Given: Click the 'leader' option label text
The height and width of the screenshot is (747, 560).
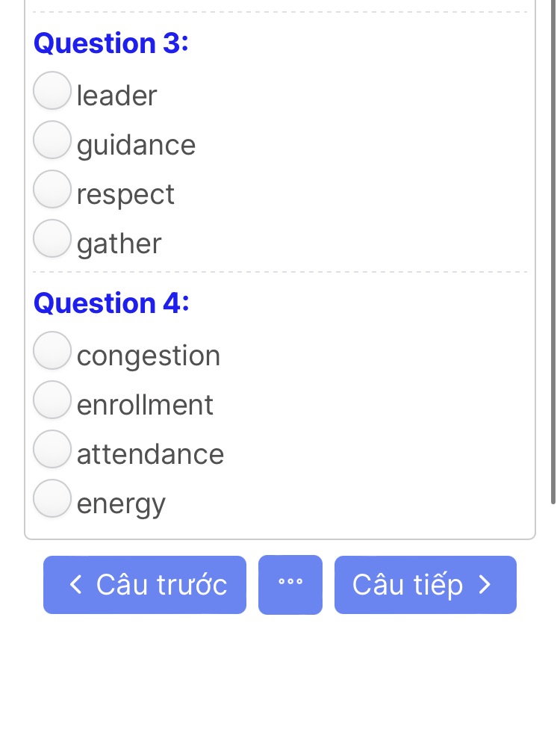Looking at the screenshot, I should click(x=116, y=96).
